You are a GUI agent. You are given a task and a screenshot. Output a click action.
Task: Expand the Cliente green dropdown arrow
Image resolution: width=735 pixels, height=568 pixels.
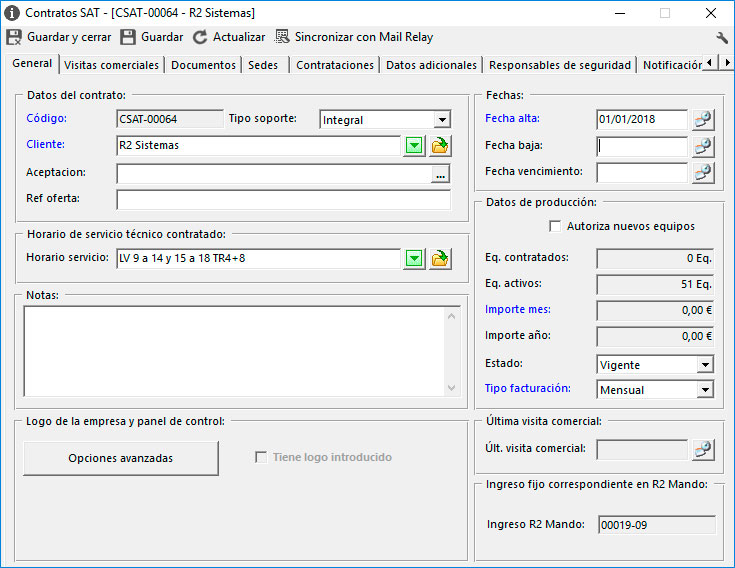[x=414, y=145]
